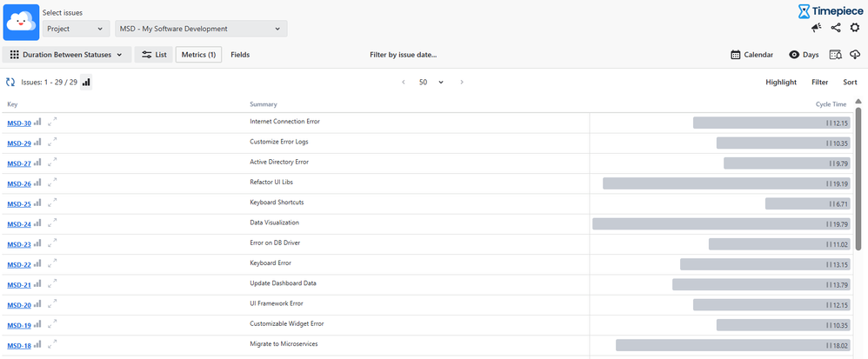Open the MSD-24 issue link
The height and width of the screenshot is (359, 868).
19,224
